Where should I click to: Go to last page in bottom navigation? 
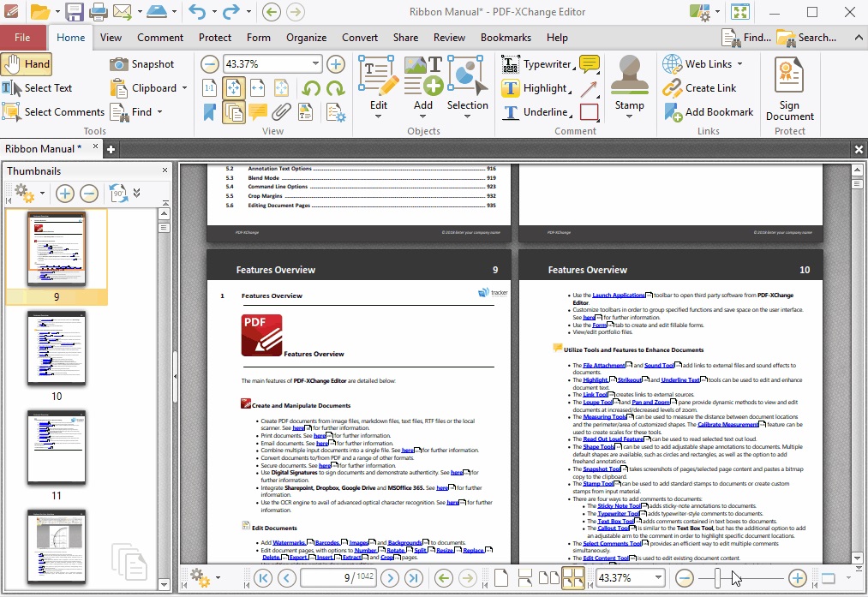pyautogui.click(x=414, y=578)
